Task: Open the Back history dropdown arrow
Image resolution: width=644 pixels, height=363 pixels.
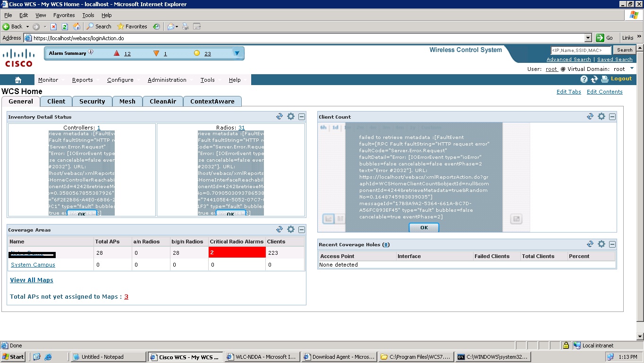Action: [27, 26]
